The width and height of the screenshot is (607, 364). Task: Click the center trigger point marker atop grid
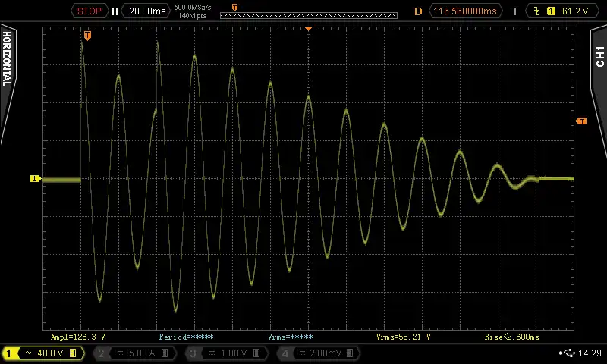point(309,28)
